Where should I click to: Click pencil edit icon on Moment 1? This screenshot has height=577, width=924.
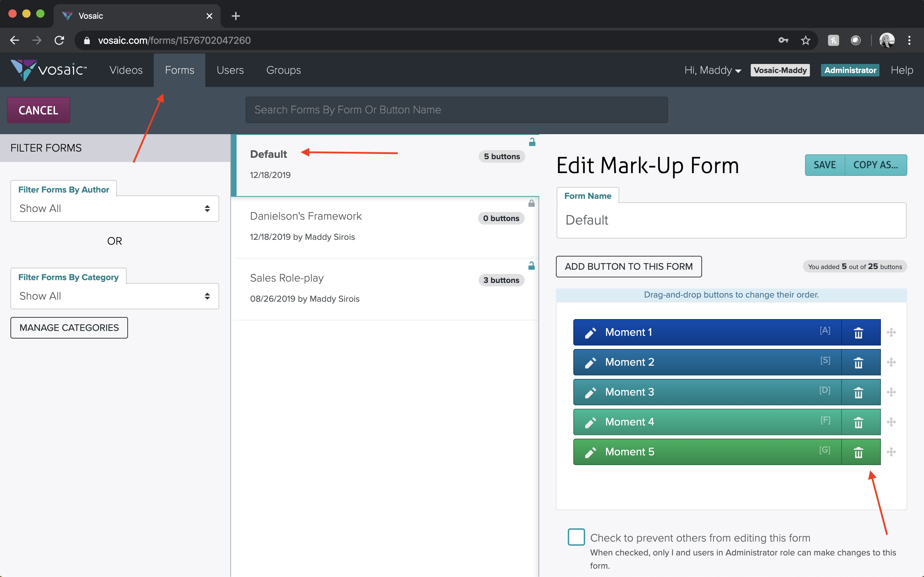pos(590,332)
